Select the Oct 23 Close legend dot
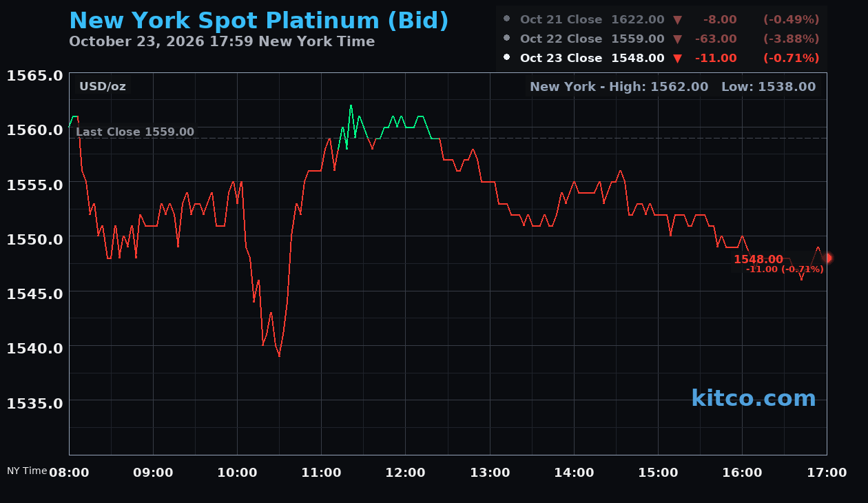This screenshot has height=503, width=868. point(507,58)
